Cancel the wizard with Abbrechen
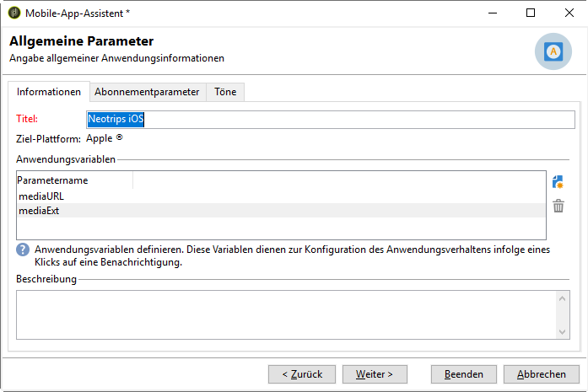The width and height of the screenshot is (588, 392). click(541, 374)
